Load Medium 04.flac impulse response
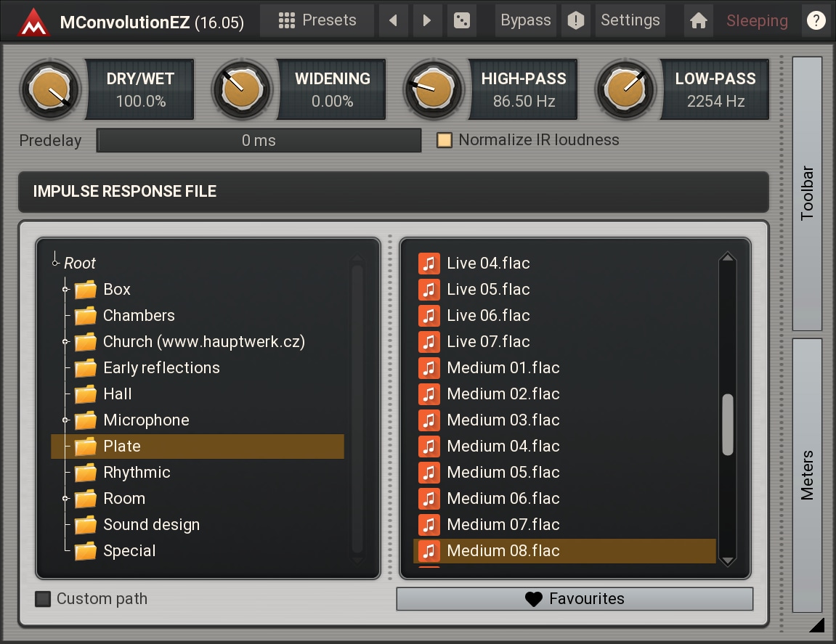 [564, 447]
